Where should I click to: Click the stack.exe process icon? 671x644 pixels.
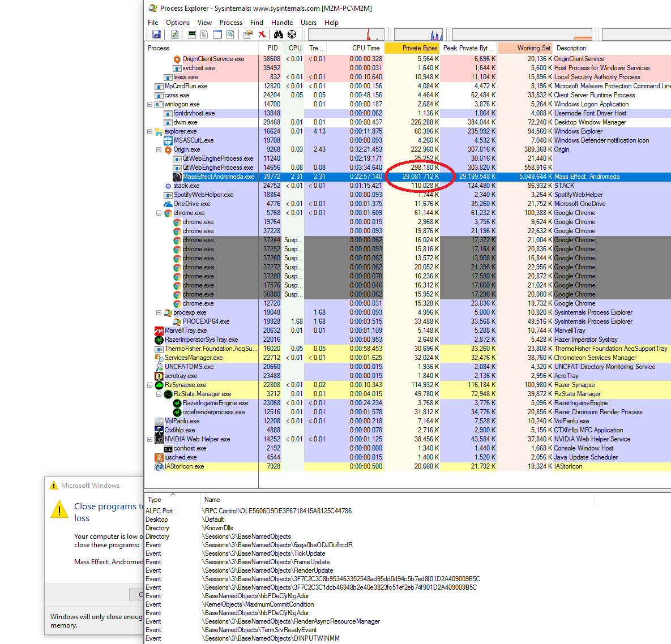168,186
